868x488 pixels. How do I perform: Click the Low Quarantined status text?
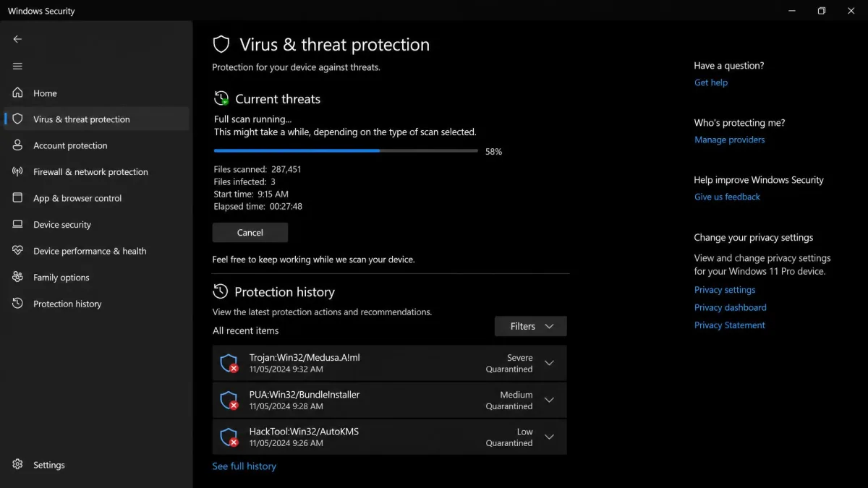click(x=509, y=437)
